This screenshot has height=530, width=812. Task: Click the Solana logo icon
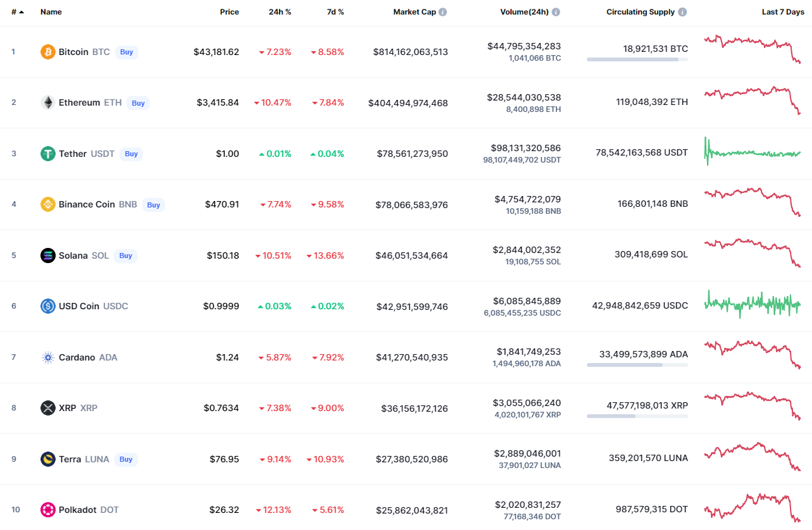[x=48, y=256]
